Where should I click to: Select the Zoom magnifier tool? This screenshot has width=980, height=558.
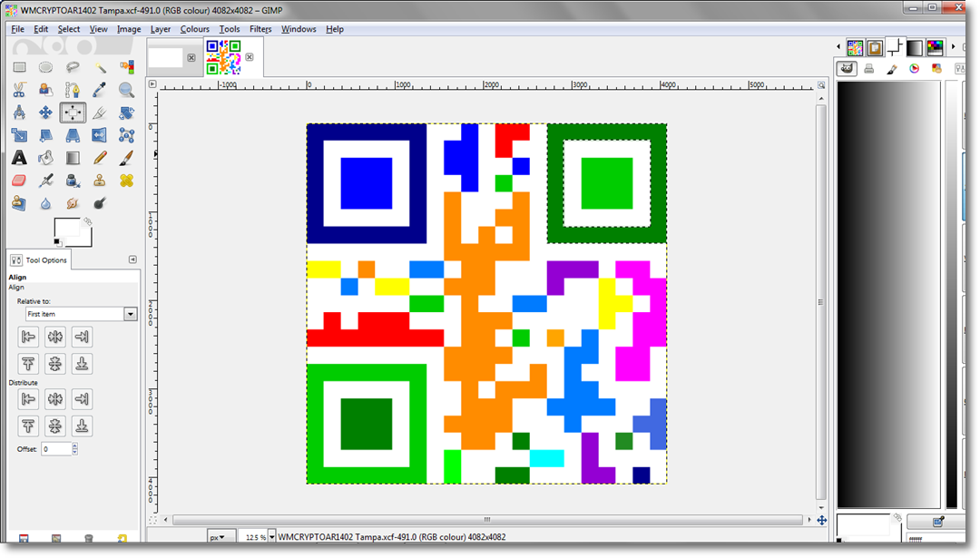126,90
